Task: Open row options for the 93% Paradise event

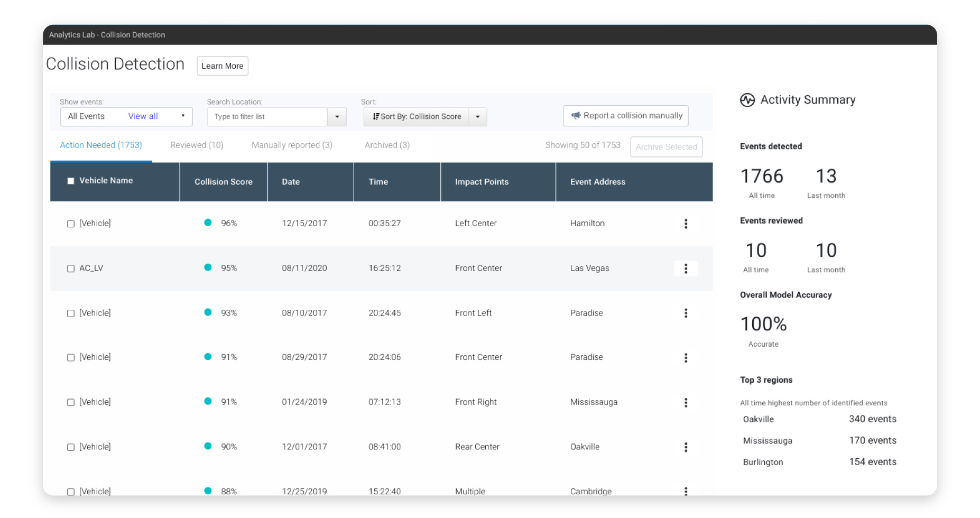Action: coord(686,313)
